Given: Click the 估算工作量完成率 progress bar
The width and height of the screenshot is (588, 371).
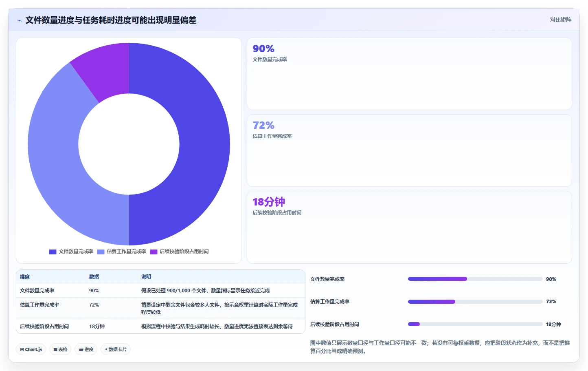Looking at the screenshot, I should [475, 302].
